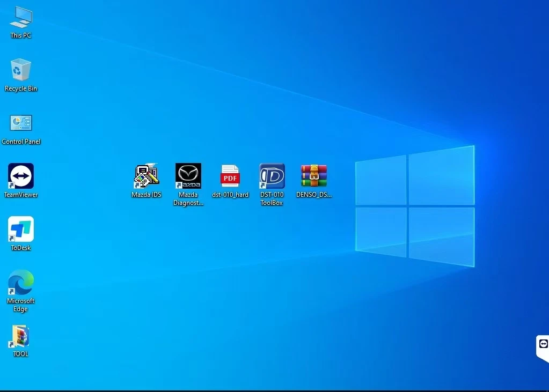Select the TOOL folder shortcut icon
Screen dimensions: 549x392
pyautogui.click(x=21, y=336)
